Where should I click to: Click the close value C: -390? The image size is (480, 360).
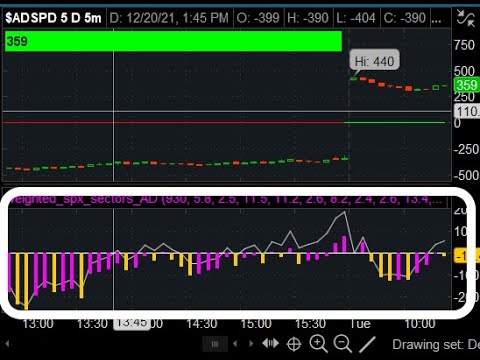pyautogui.click(x=405, y=18)
